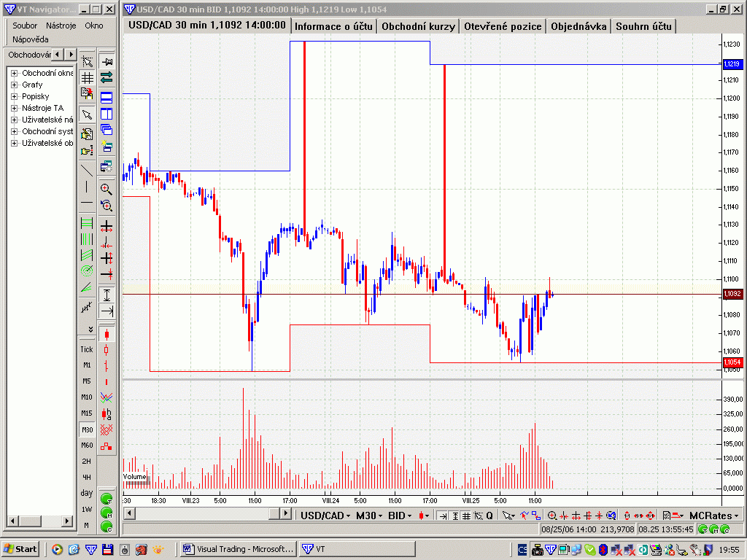Expand the Obchodní okna tree node
The image size is (747, 560).
click(15, 74)
